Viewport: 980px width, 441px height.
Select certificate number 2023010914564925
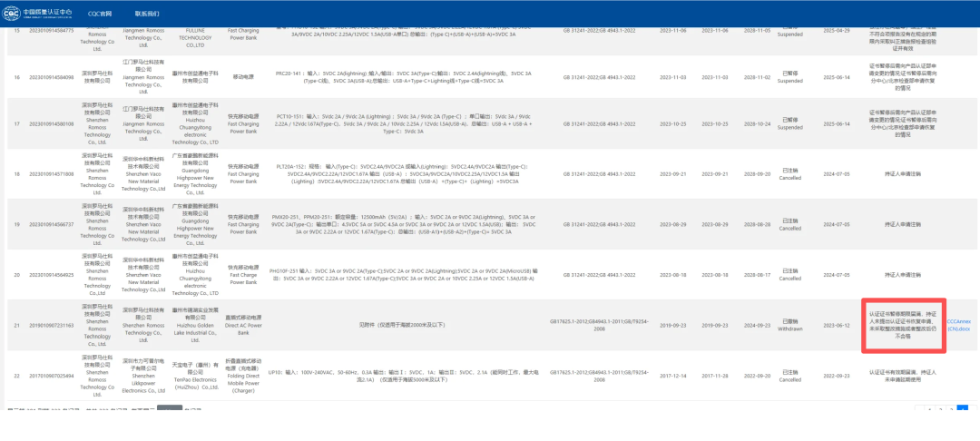coord(51,275)
